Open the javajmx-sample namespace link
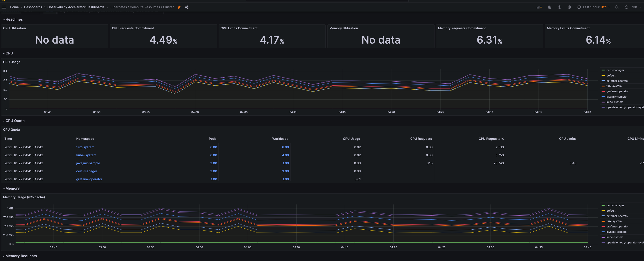The height and width of the screenshot is (261, 644). [88, 163]
